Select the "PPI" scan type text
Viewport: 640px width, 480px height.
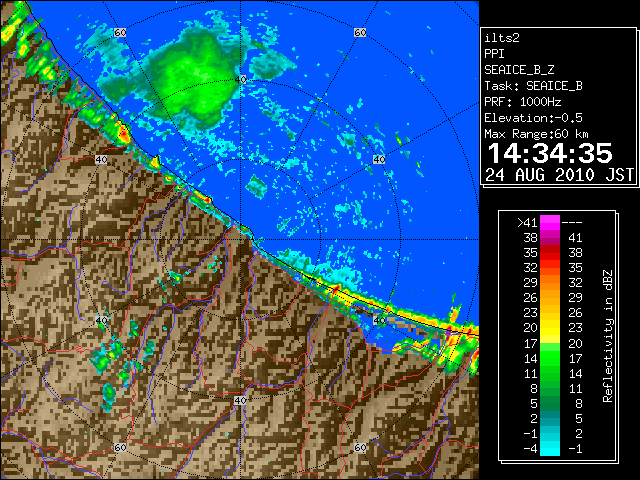tap(494, 54)
